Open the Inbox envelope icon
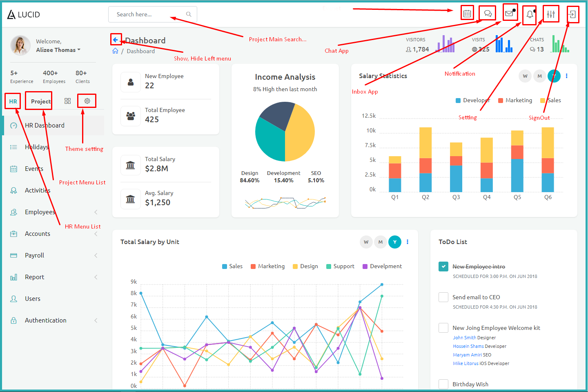The image size is (588, 392). pyautogui.click(x=509, y=13)
